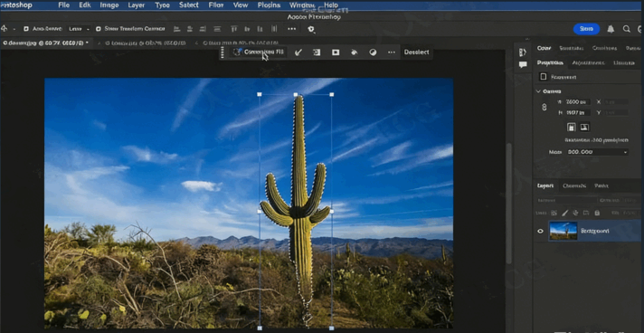Click transform selection icon in contextual task bar
644x333 pixels.
317,52
